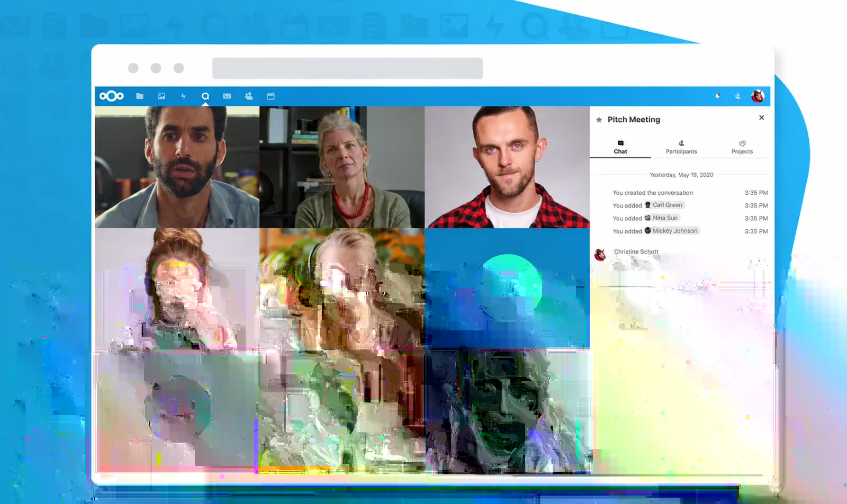Click the Nextcloud logo
This screenshot has width=847, height=504.
pos(112,96)
